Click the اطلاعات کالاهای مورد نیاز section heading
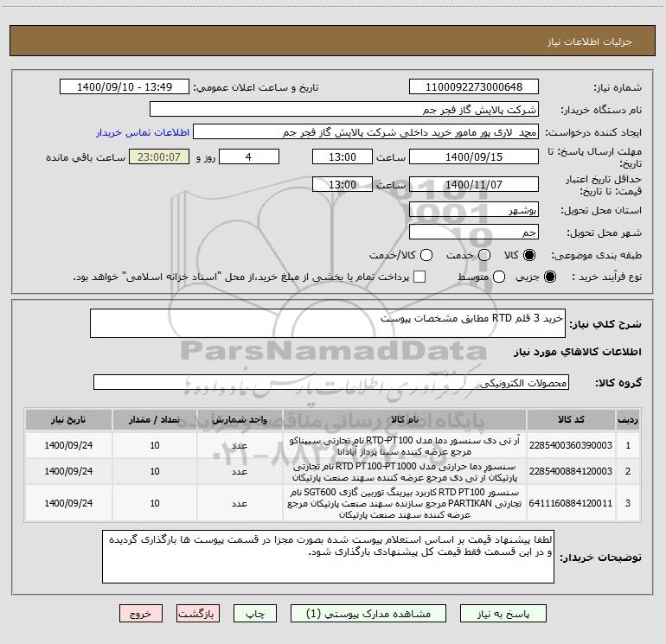 578,352
